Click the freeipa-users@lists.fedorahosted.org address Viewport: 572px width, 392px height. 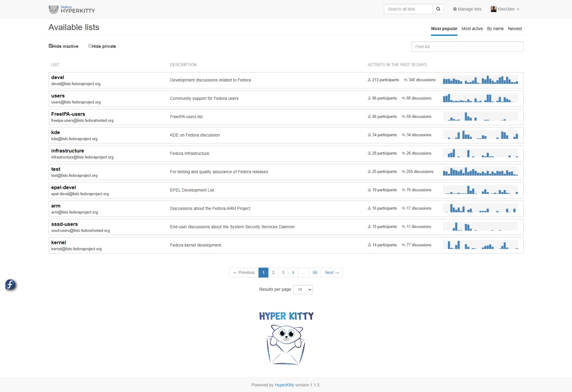coord(82,121)
